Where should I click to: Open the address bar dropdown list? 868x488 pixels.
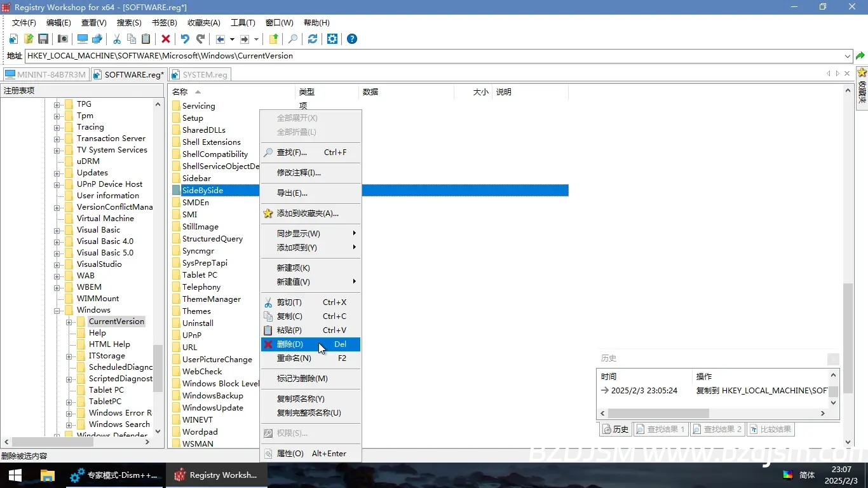coord(848,56)
